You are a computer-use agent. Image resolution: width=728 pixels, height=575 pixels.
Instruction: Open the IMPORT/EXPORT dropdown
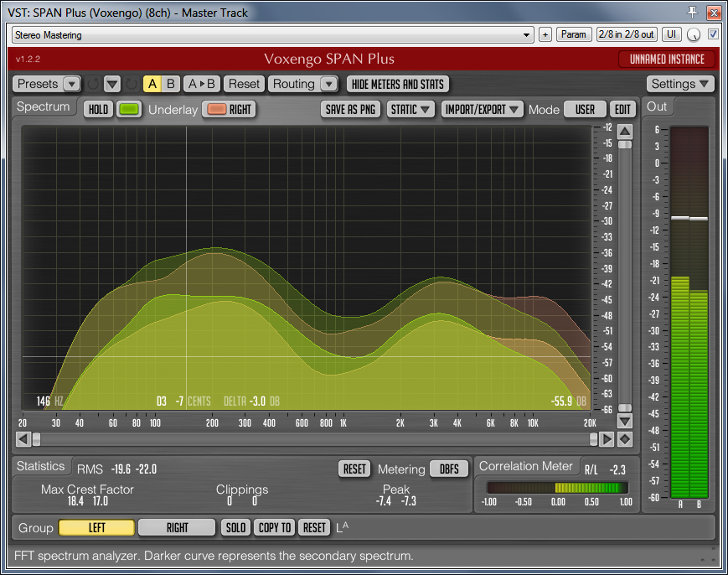pos(482,110)
